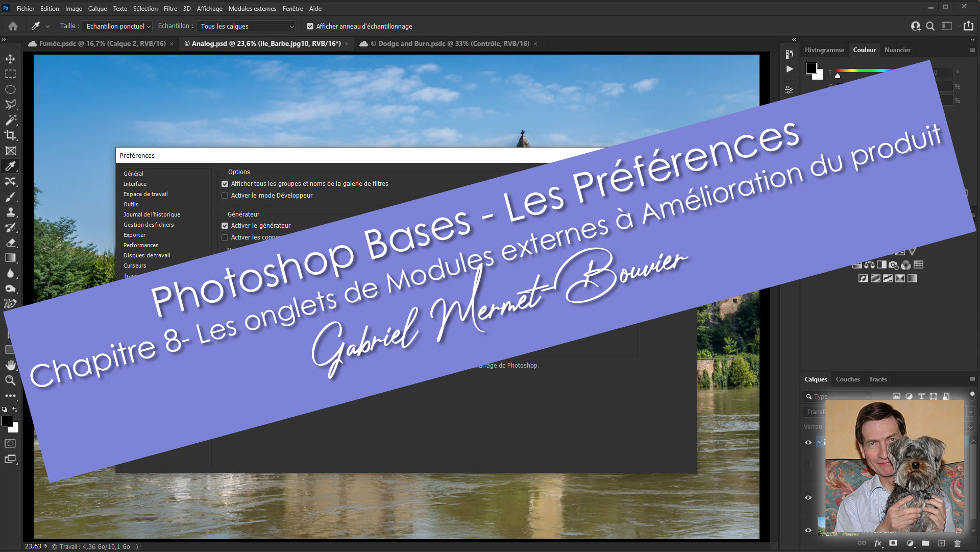Image resolution: width=980 pixels, height=552 pixels.
Task: Select Interface category in Préférences
Action: pos(135,184)
